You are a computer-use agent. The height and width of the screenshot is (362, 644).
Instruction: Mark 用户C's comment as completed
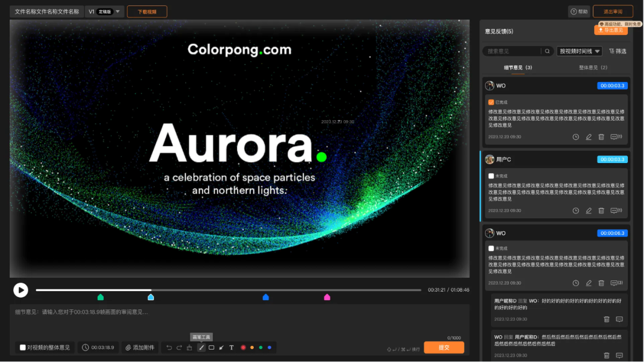click(491, 176)
